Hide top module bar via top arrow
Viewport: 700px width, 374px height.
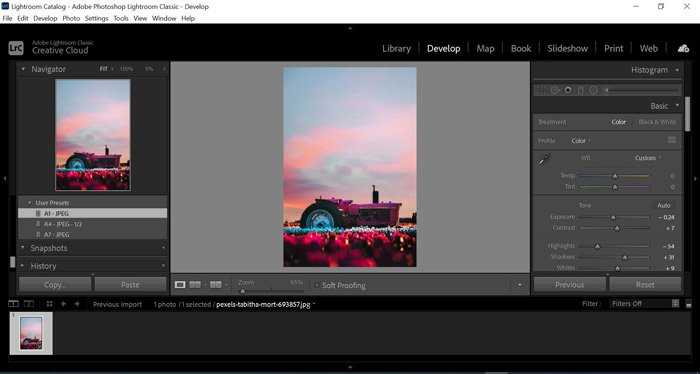tap(350, 28)
